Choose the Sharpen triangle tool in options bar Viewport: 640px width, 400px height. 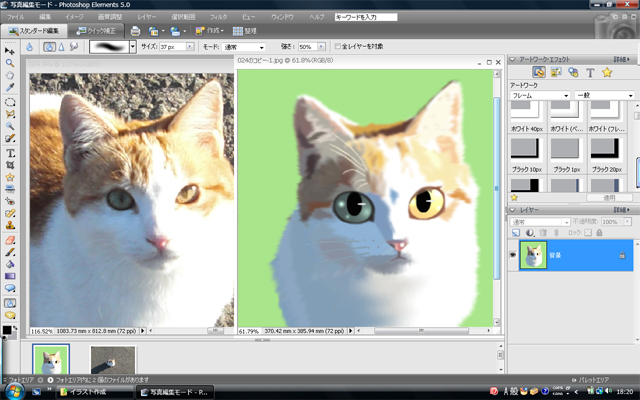point(61,47)
